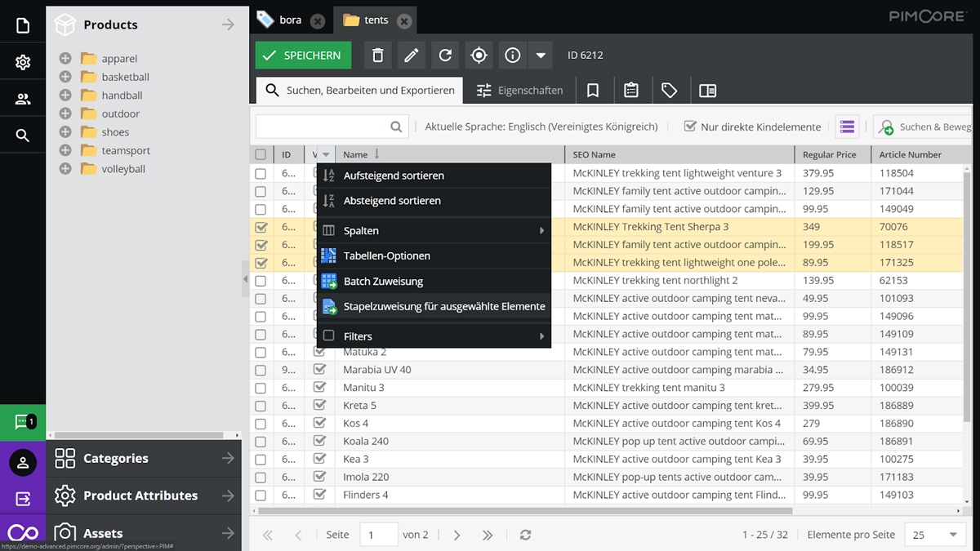The image size is (980, 551).
Task: Choose Tabellen-Optionen
Action: (434, 256)
